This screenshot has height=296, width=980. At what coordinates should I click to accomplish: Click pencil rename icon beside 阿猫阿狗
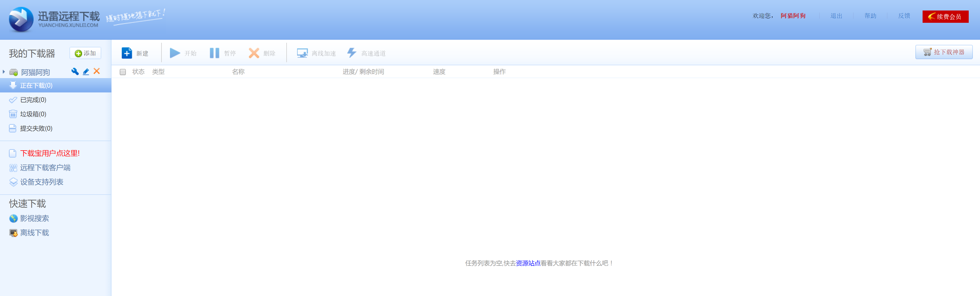(x=86, y=71)
